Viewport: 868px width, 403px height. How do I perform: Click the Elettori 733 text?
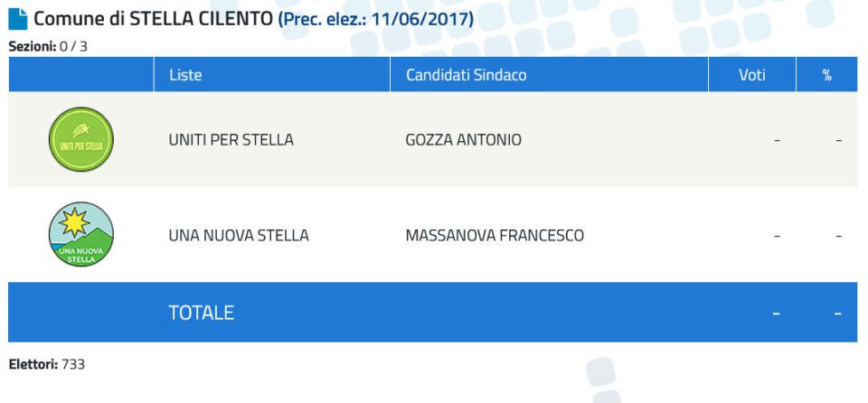point(47,364)
